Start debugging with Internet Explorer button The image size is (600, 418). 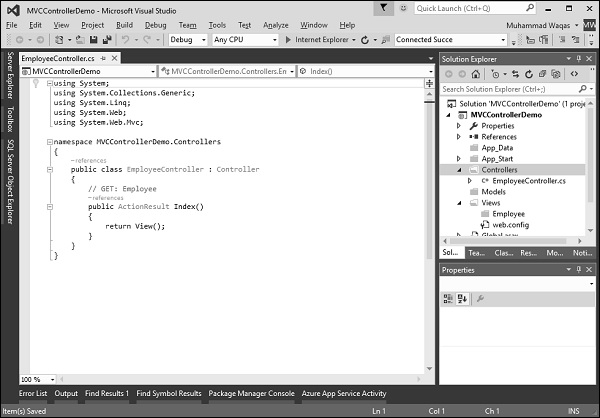point(320,40)
